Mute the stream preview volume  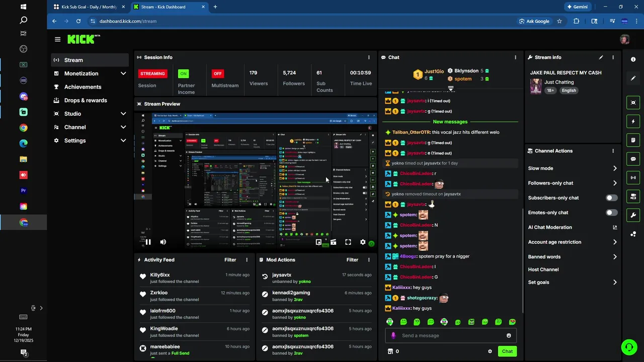tap(163, 242)
